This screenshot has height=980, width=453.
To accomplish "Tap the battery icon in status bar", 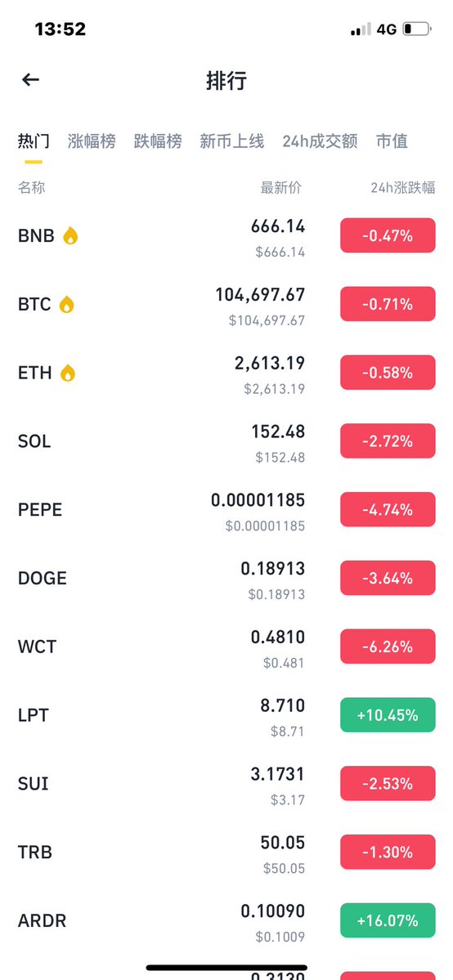I will click(417, 29).
